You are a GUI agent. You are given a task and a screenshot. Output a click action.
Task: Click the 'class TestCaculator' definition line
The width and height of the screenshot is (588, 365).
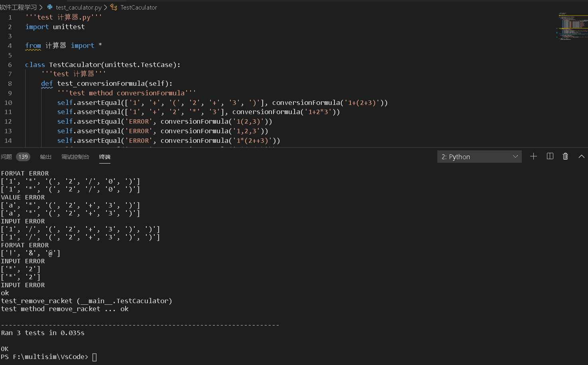pos(103,65)
